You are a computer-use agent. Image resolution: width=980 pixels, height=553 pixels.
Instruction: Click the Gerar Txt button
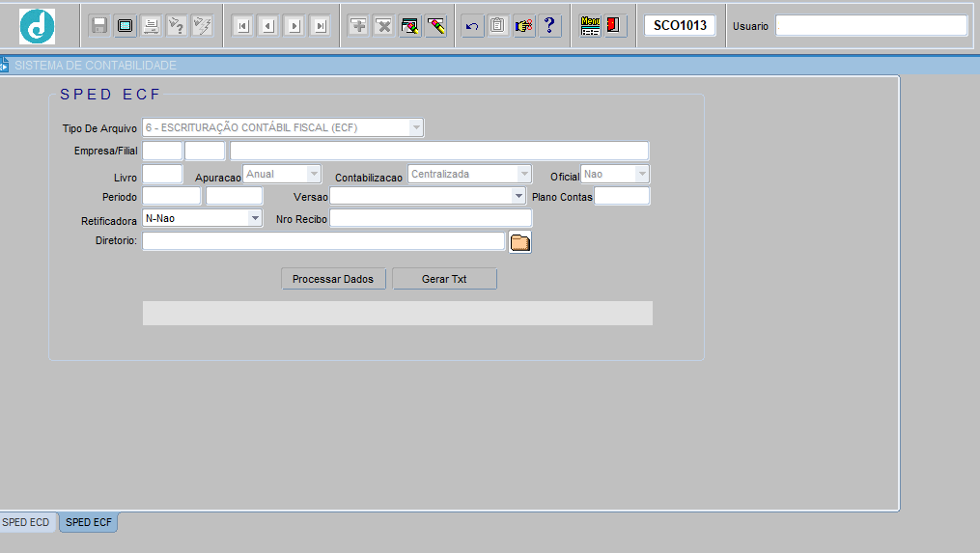tap(444, 279)
